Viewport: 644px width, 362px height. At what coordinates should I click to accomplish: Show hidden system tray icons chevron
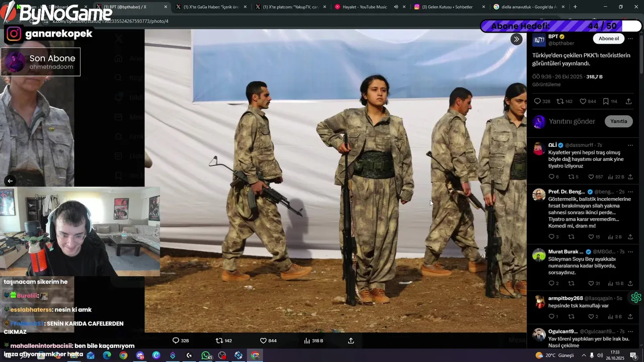coord(584,355)
